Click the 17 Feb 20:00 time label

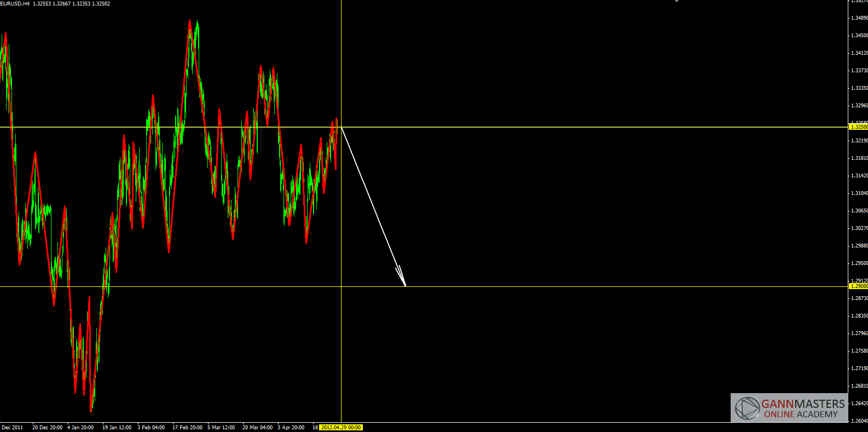[x=187, y=428]
